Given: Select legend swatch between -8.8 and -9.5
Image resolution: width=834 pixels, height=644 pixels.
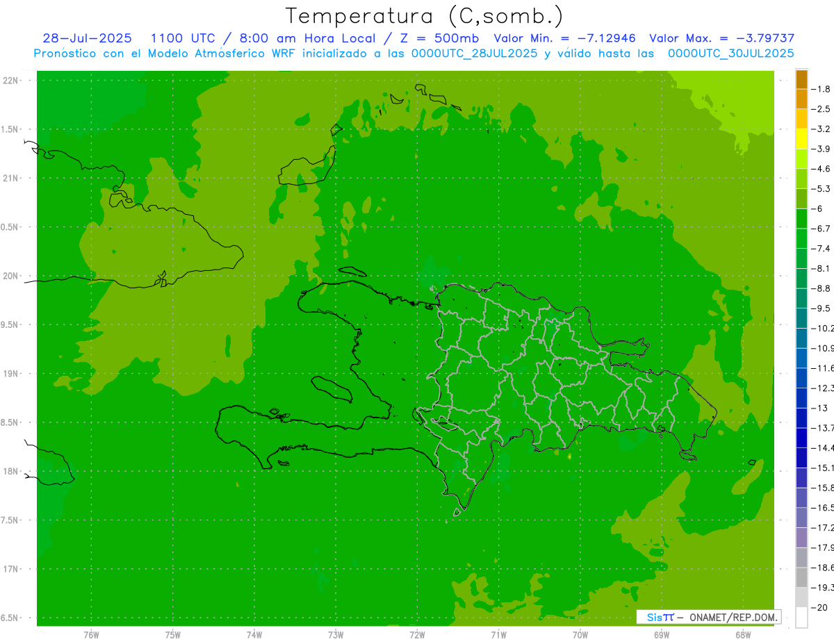Looking at the screenshot, I should (x=801, y=299).
